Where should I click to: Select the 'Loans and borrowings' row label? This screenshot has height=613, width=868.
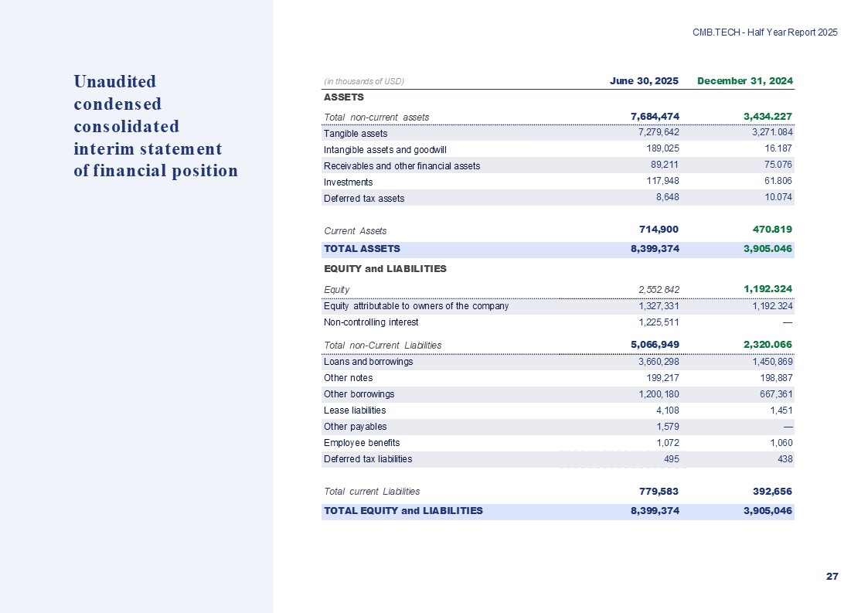coord(368,362)
